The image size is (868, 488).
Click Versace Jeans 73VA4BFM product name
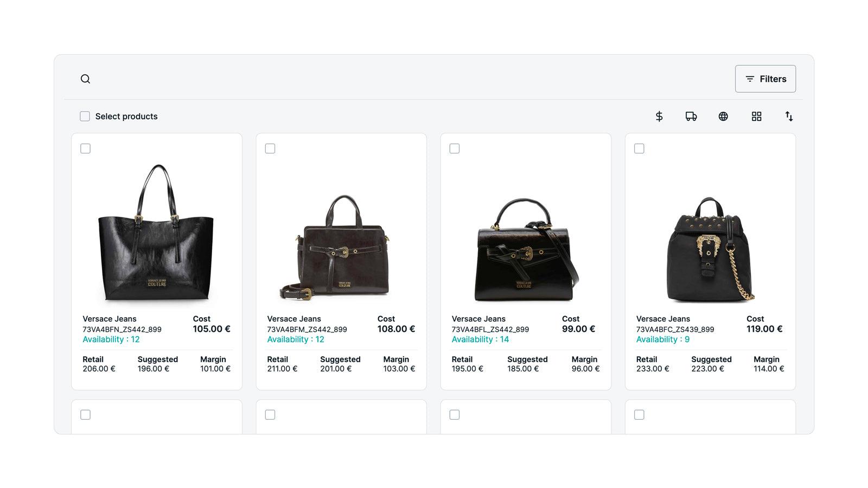click(293, 319)
